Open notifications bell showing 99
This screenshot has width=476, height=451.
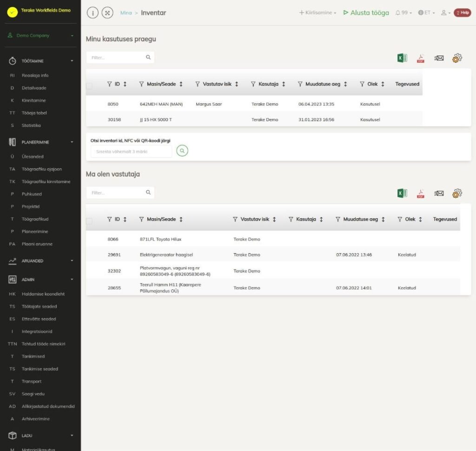403,13
